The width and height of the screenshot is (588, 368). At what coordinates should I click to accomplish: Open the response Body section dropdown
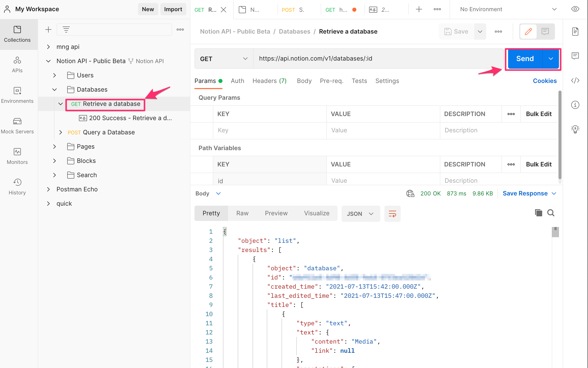click(208, 193)
